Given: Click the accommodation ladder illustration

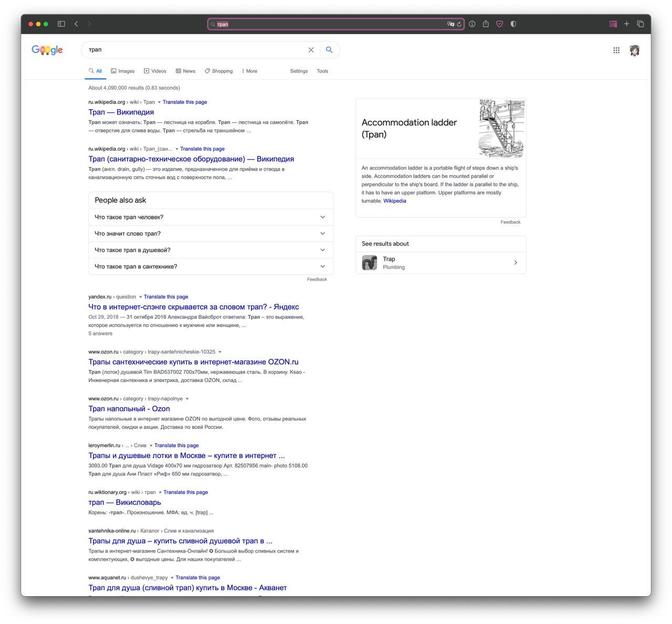Looking at the screenshot, I should click(502, 129).
